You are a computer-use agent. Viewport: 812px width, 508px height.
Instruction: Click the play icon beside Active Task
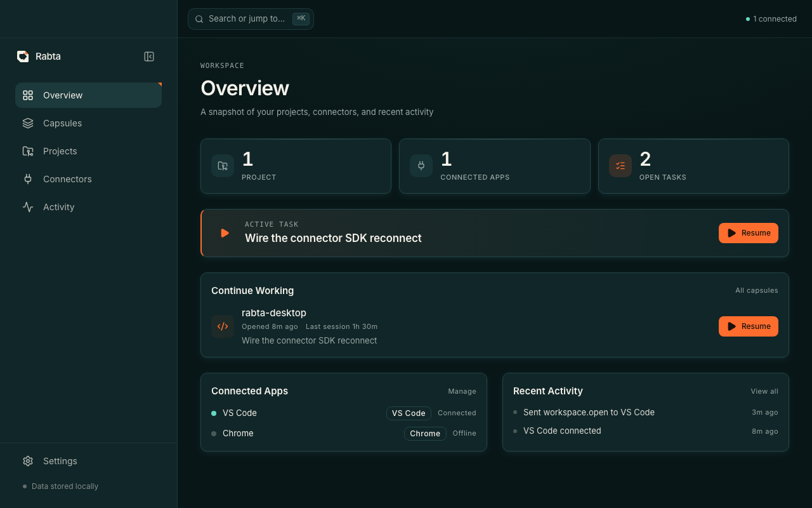click(x=224, y=233)
